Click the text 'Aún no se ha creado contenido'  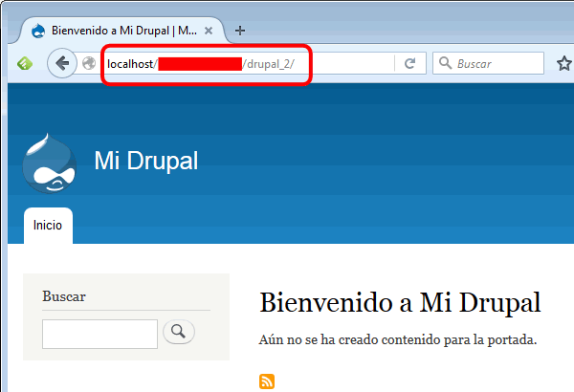[350, 340]
